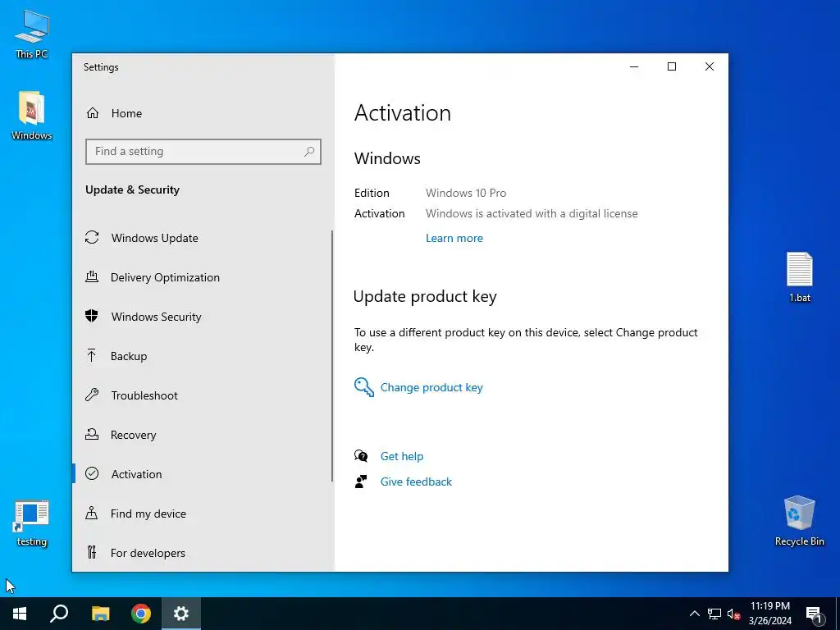Click the network icon in system tray
Image resolution: width=840 pixels, height=630 pixels.
714,614
